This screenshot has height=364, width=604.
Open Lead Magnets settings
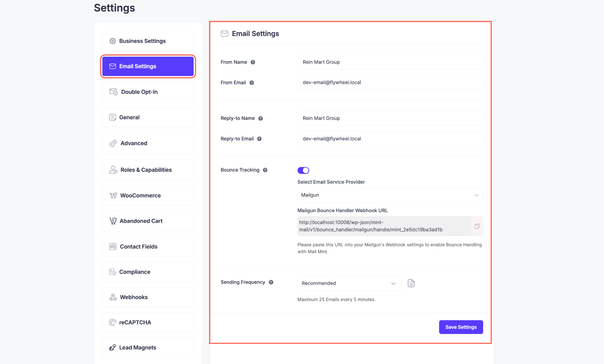[148, 348]
